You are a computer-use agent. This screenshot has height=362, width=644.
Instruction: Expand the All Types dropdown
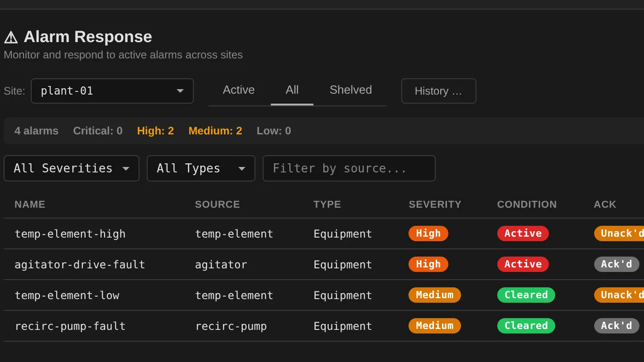point(201,168)
